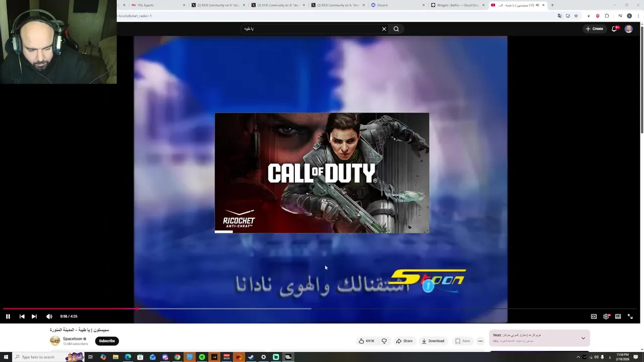Like the video with 691K likes
The width and height of the screenshot is (644, 362).
pyautogui.click(x=366, y=341)
